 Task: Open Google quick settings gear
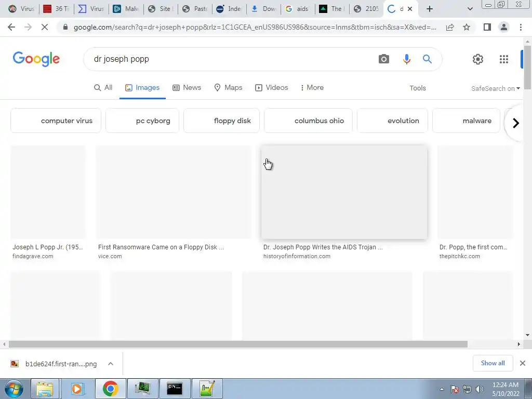tap(478, 59)
